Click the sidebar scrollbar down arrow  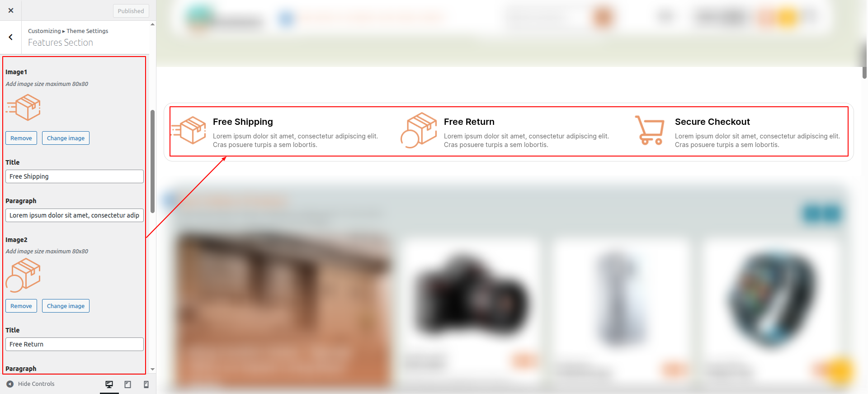tap(152, 369)
